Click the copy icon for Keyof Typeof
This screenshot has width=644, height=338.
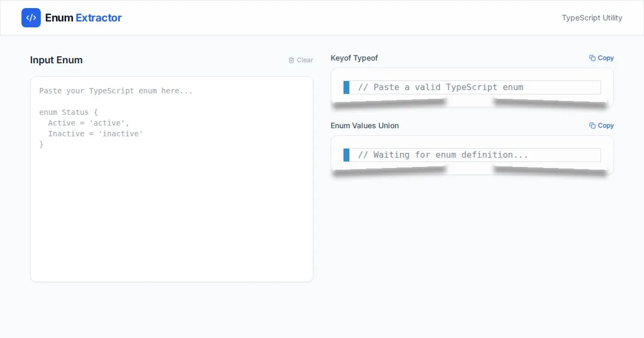pos(592,58)
